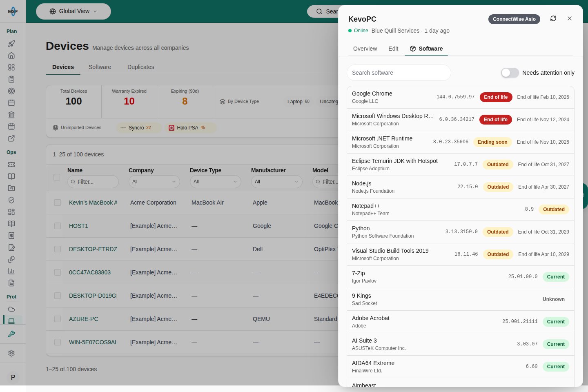
Task: Open the settings gear in the sidebar
Action: [x=11, y=353]
